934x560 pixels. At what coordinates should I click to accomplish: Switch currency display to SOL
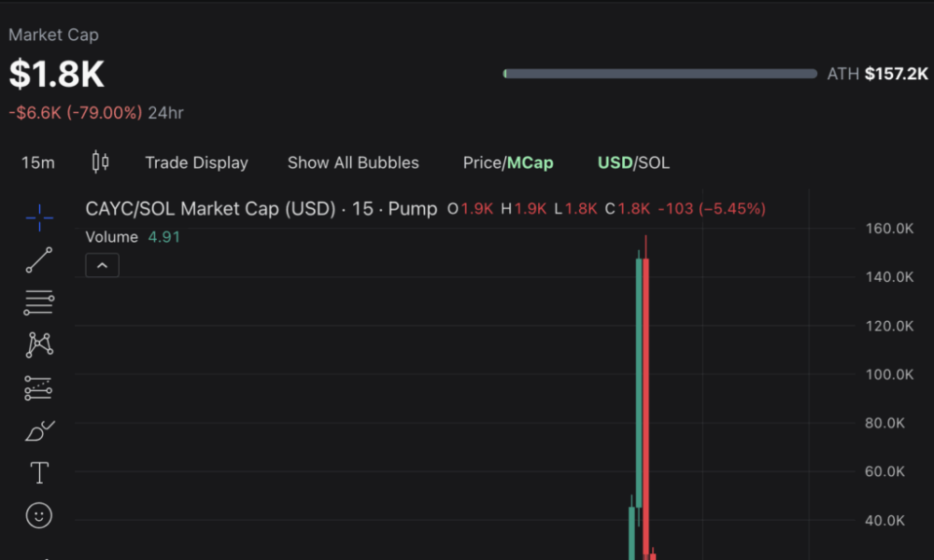point(656,161)
